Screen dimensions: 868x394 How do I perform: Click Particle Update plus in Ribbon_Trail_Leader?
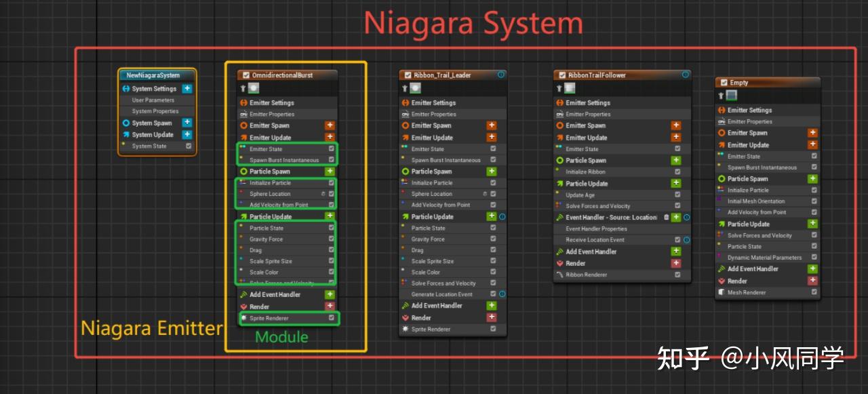[x=492, y=216]
